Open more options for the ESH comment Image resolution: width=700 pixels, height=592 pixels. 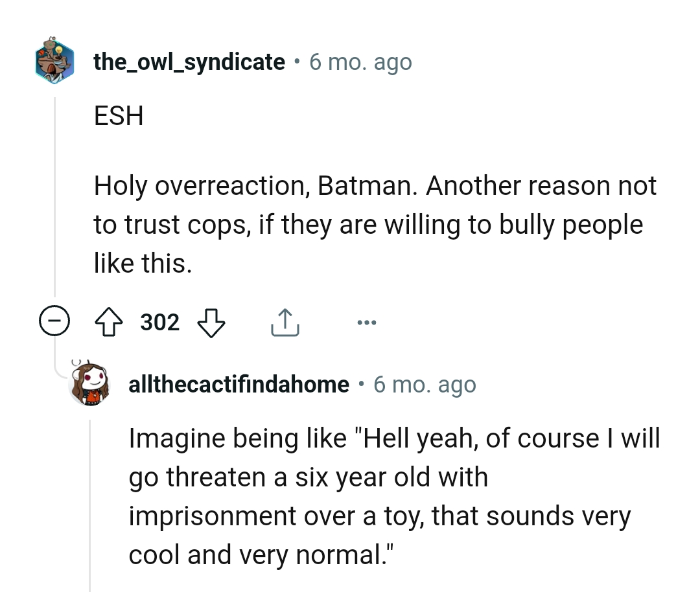366,322
